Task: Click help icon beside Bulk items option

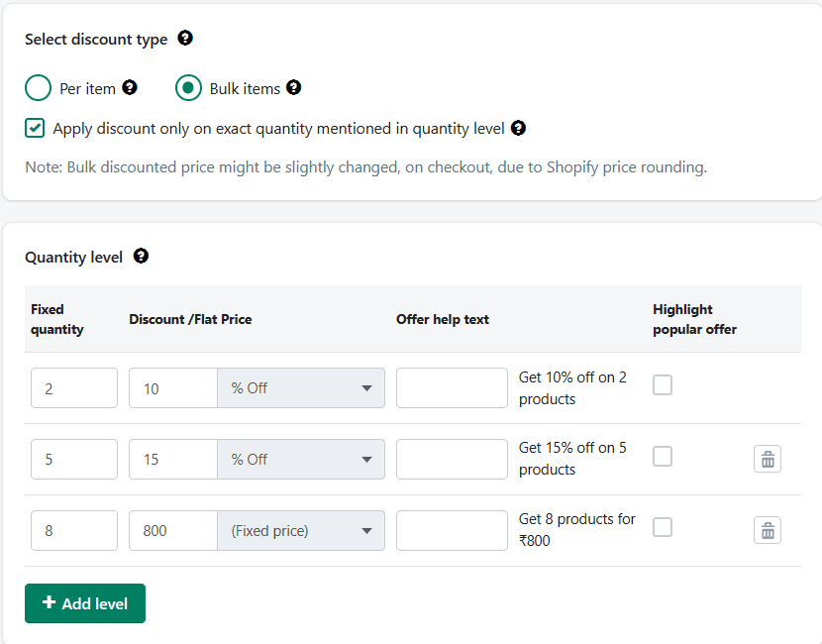Action: coord(294,87)
